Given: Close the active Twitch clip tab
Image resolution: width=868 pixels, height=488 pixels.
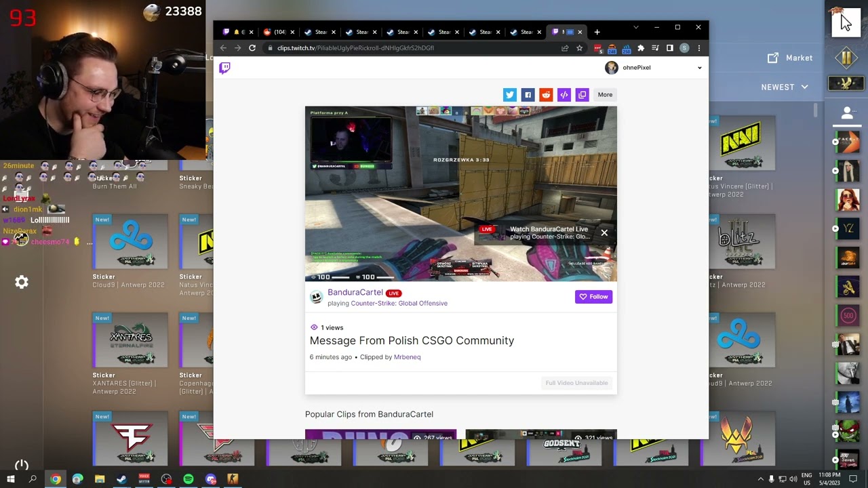Looking at the screenshot, I should (x=580, y=32).
